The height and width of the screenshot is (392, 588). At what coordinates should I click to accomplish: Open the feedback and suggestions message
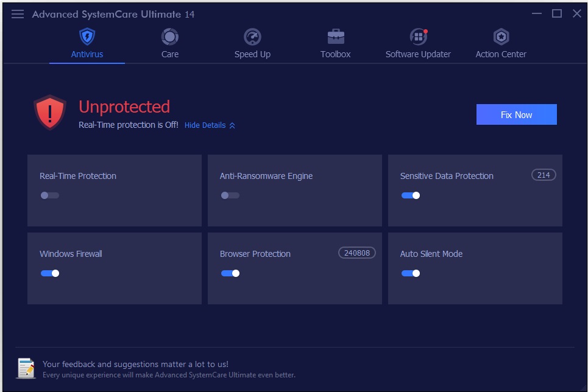(135, 364)
